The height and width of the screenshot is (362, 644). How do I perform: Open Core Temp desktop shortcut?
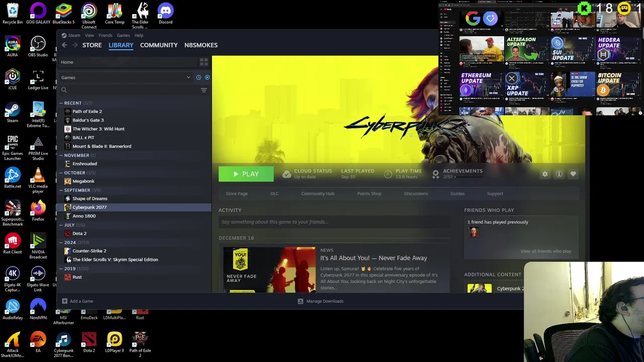tap(115, 14)
